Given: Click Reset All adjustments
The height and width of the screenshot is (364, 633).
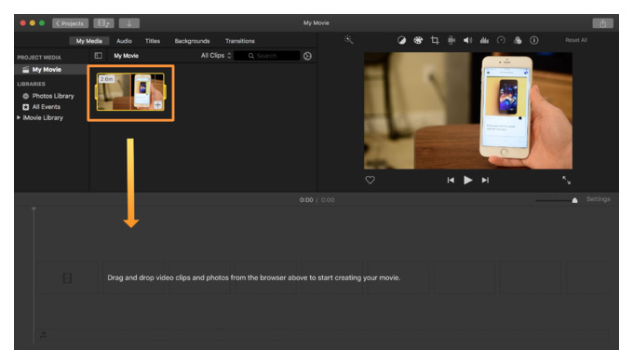Looking at the screenshot, I should (x=576, y=40).
